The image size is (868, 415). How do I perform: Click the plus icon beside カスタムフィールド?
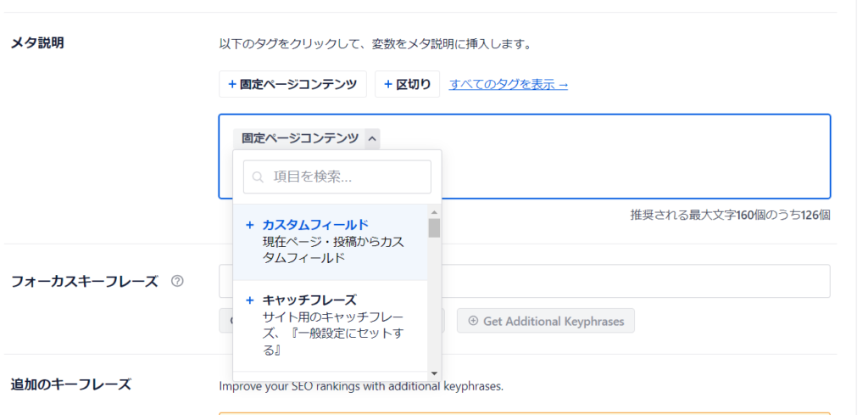(x=249, y=225)
